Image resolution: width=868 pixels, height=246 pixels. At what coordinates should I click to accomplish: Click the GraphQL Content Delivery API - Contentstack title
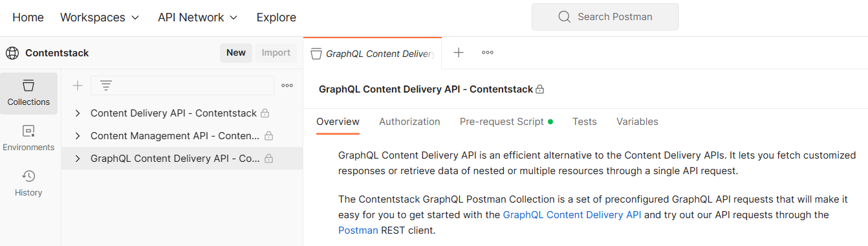click(x=426, y=89)
